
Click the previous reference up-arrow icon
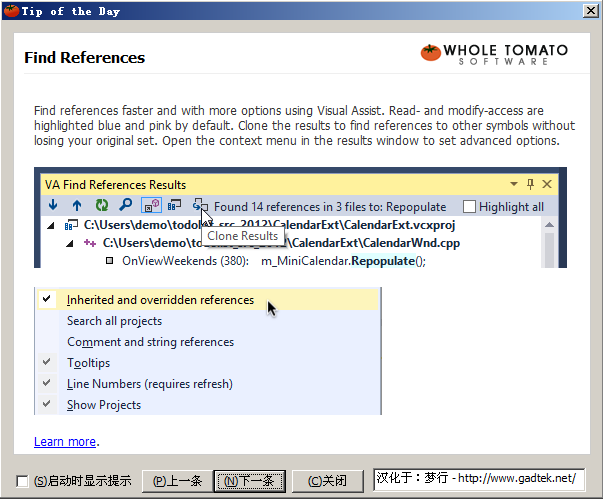click(x=77, y=205)
